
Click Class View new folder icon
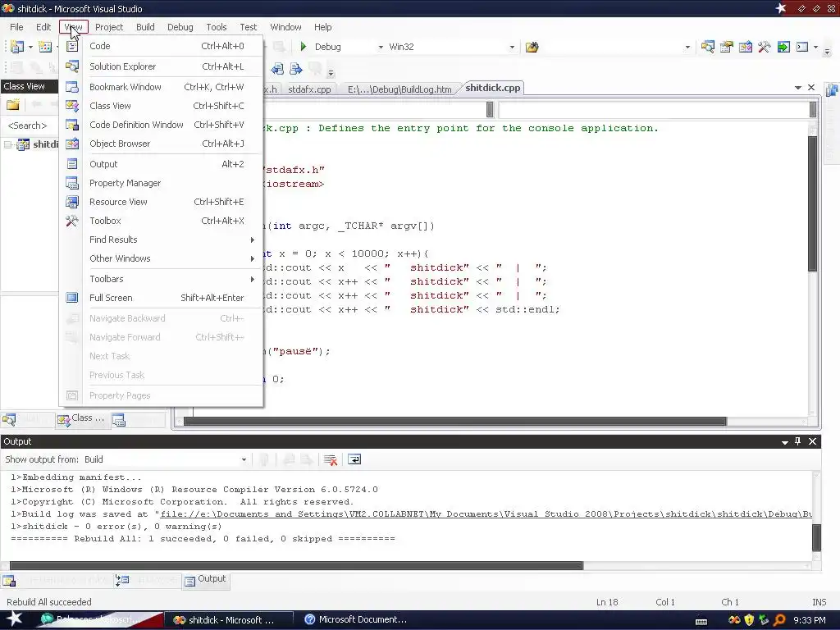click(x=13, y=104)
